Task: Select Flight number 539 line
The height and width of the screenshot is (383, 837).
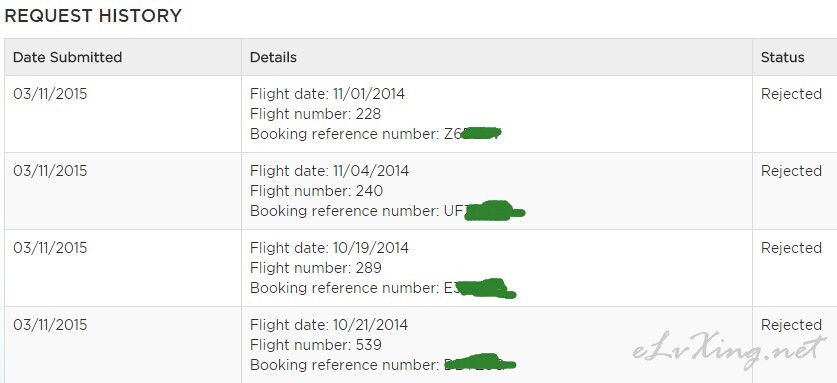Action: coord(316,345)
